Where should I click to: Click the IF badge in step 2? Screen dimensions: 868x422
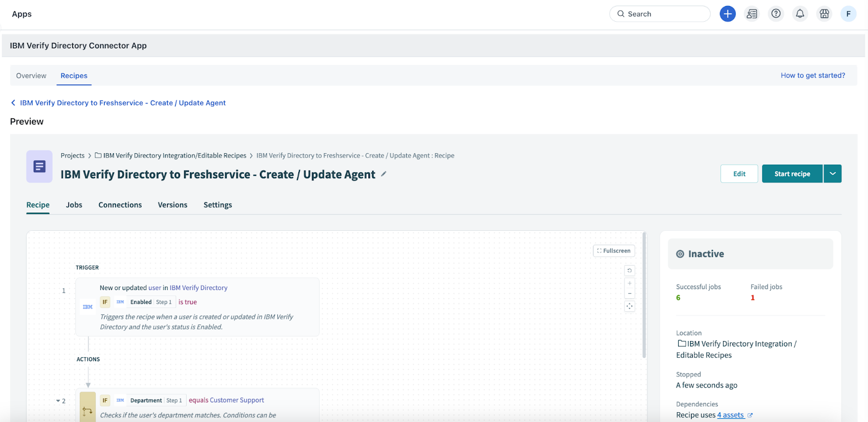tap(105, 400)
